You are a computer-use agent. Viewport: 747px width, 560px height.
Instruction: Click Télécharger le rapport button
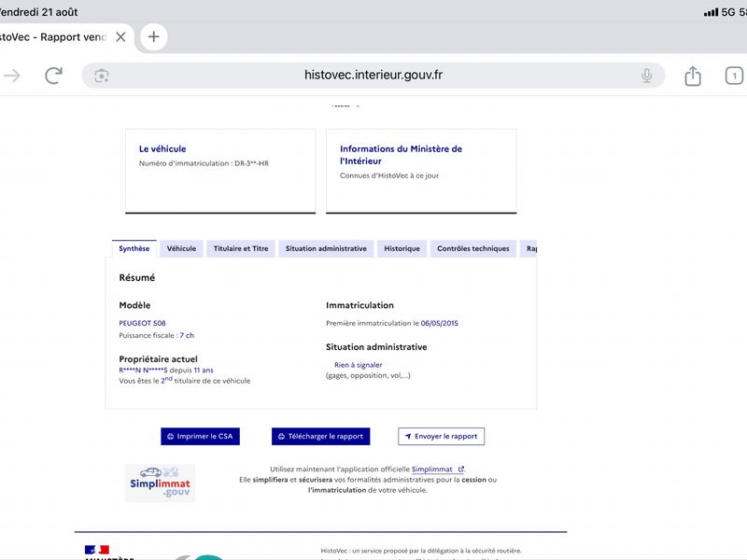[x=320, y=436]
